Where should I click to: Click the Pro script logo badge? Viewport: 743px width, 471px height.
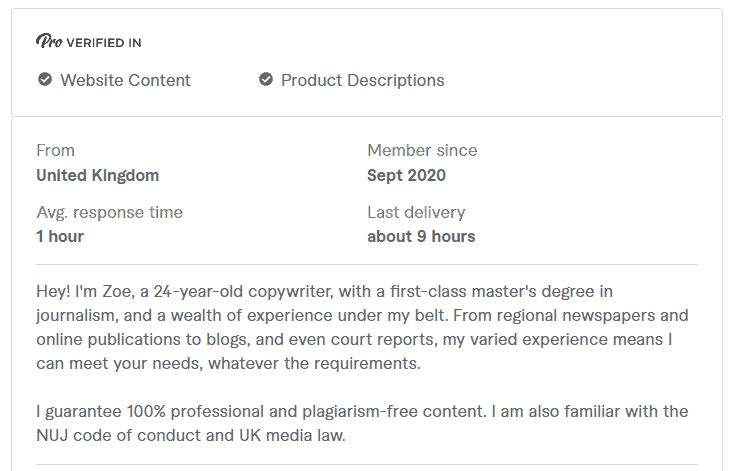[x=49, y=42]
